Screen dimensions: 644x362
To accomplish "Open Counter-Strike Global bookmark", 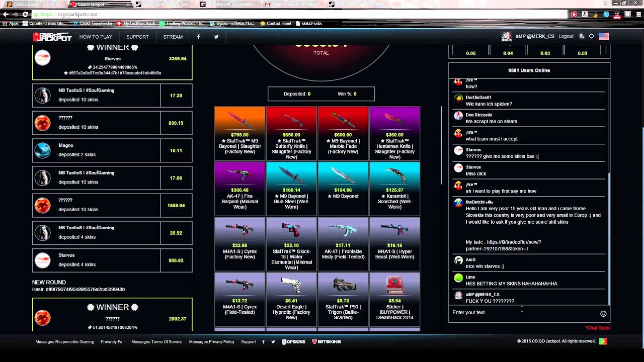I will pyautogui.click(x=45, y=24).
